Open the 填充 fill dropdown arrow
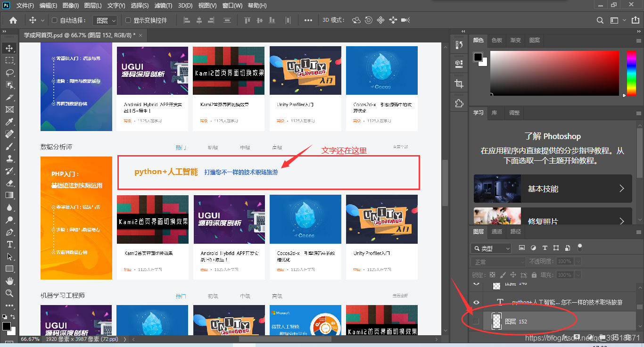The height and width of the screenshot is (347, 644). pyautogui.click(x=578, y=274)
